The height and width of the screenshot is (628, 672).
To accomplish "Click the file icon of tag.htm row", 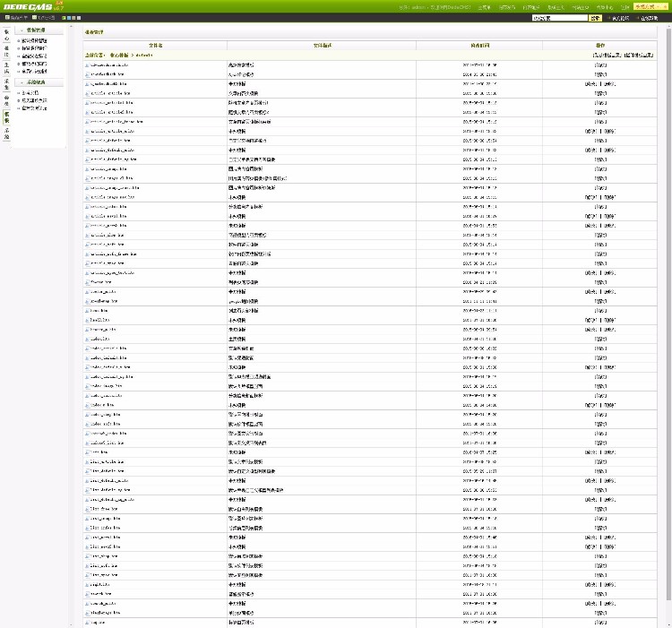I will pyautogui.click(x=87, y=623).
